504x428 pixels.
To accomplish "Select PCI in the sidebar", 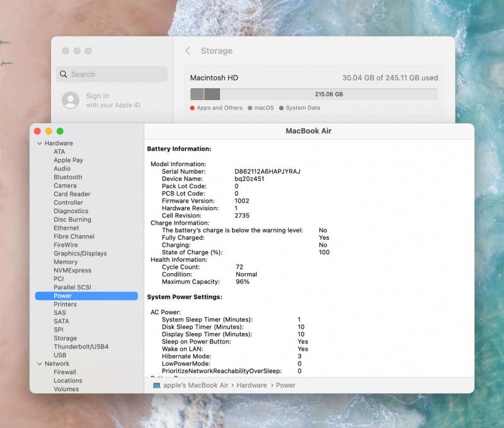I will pos(59,279).
